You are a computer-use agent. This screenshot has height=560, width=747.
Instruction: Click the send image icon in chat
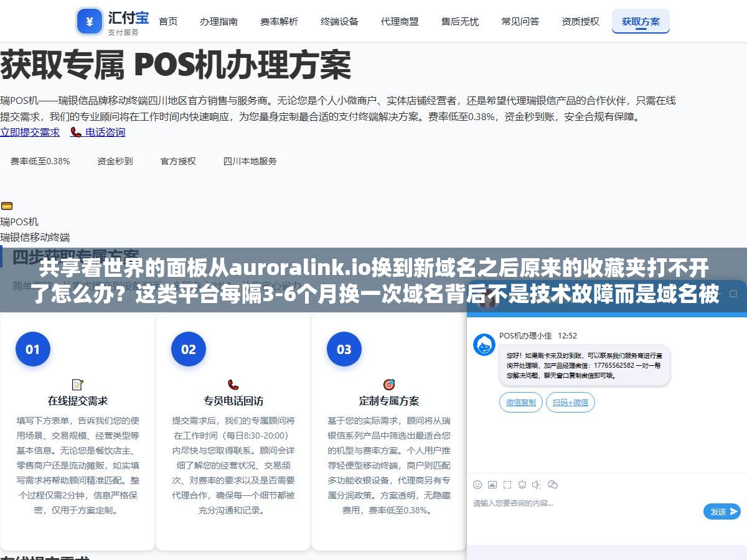(492, 485)
